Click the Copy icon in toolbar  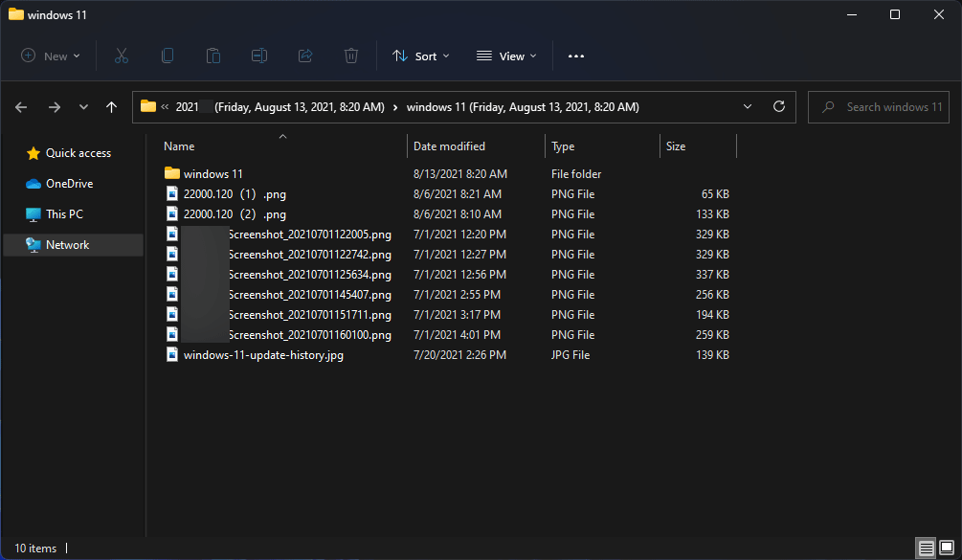167,56
